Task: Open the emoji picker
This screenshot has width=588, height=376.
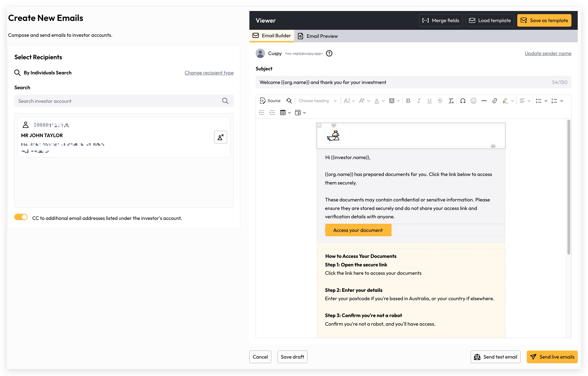Action: [x=474, y=101]
